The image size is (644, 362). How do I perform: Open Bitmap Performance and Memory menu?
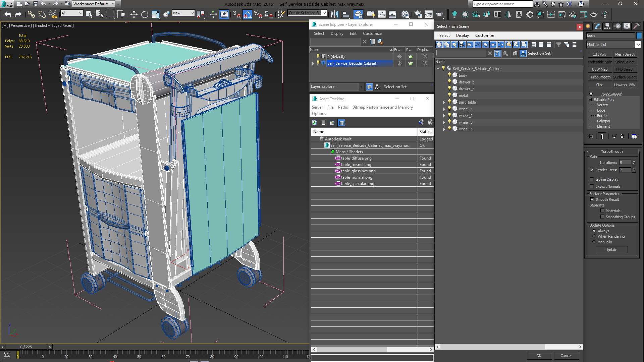[x=382, y=107]
